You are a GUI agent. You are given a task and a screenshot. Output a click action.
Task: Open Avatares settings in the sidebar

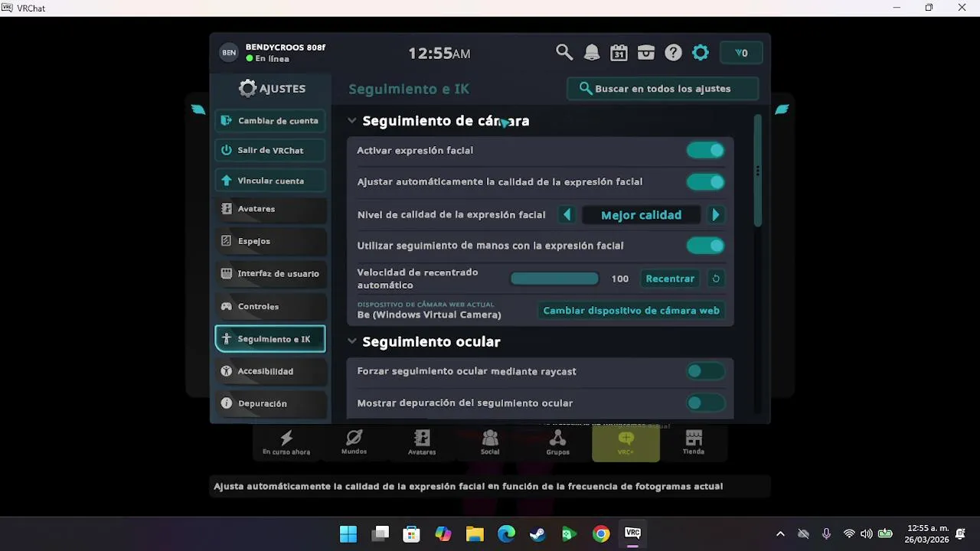coord(270,208)
